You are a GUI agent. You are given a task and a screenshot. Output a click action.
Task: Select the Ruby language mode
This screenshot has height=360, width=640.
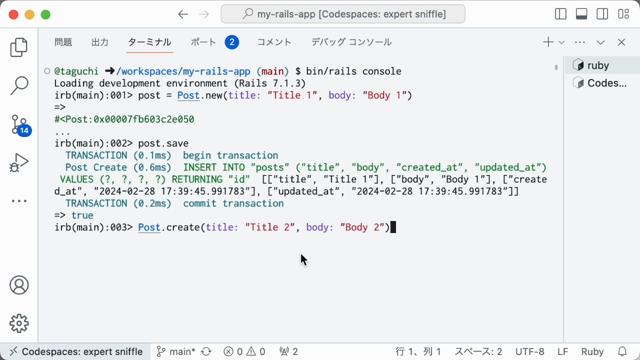tap(592, 351)
